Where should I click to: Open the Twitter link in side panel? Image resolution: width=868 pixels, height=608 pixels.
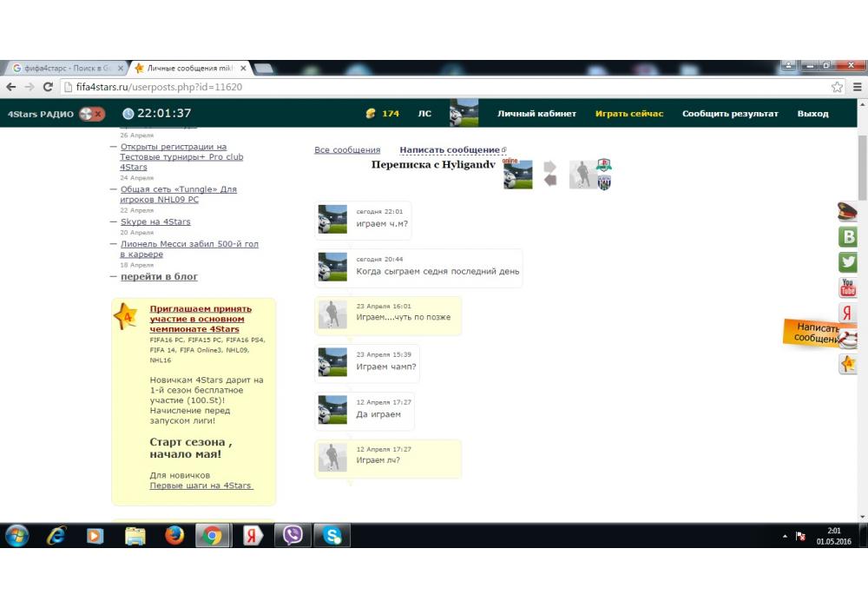(x=847, y=262)
